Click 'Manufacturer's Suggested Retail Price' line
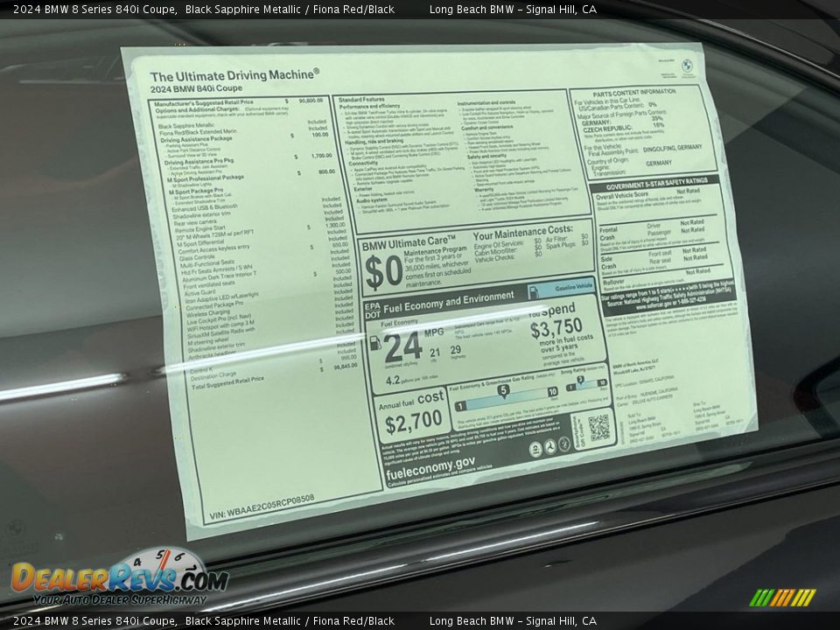 coord(204,102)
